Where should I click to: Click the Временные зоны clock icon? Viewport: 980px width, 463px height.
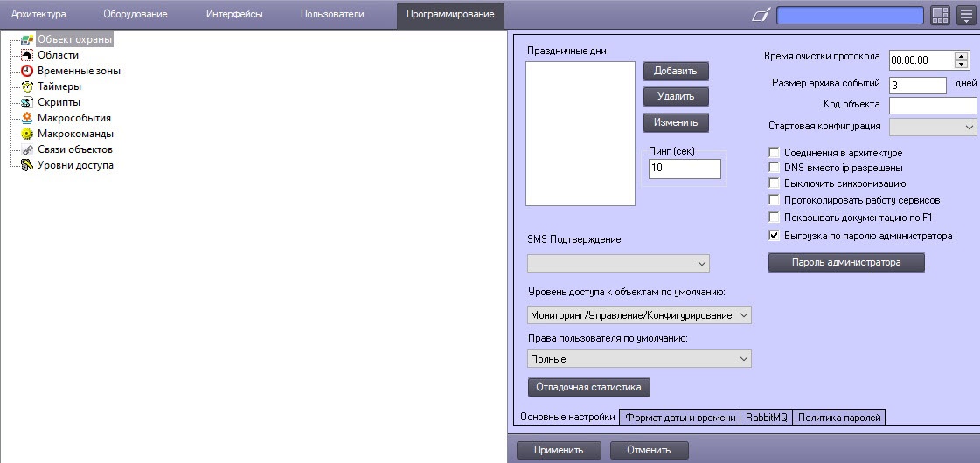(x=27, y=71)
